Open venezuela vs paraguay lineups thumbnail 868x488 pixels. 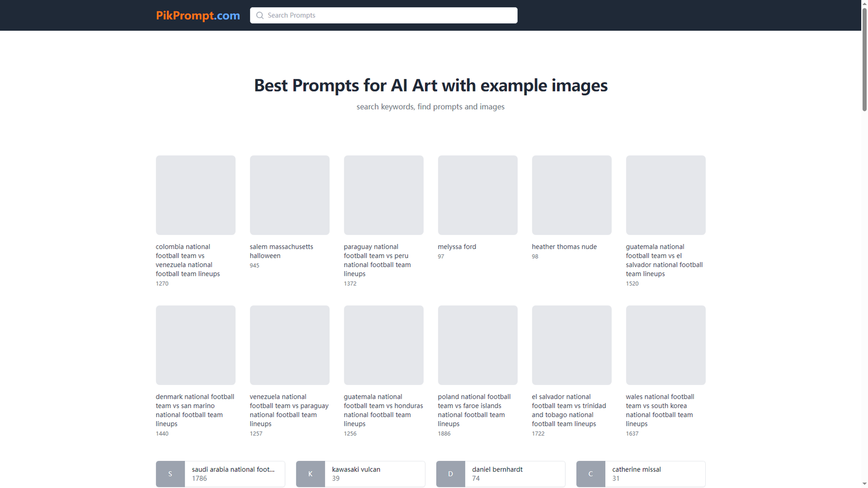289,345
